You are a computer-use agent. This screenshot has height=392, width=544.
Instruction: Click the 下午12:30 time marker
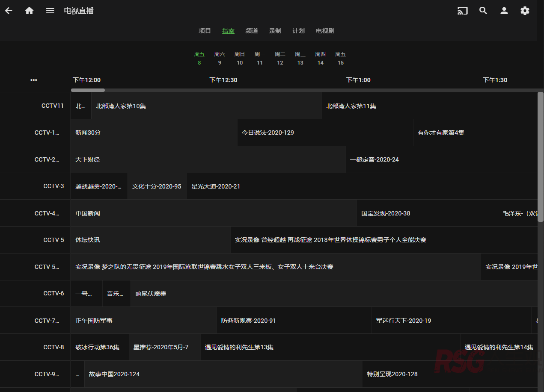coord(223,80)
